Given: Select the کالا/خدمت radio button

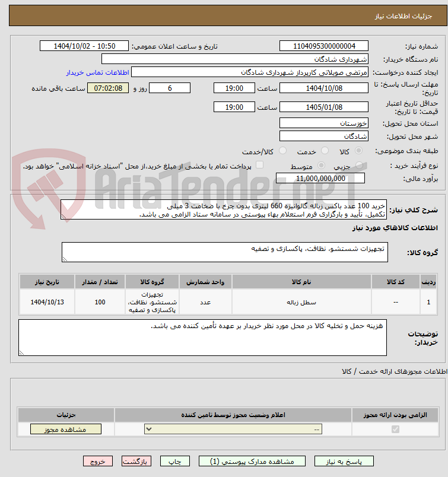Looking at the screenshot, I should pyautogui.click(x=282, y=151).
